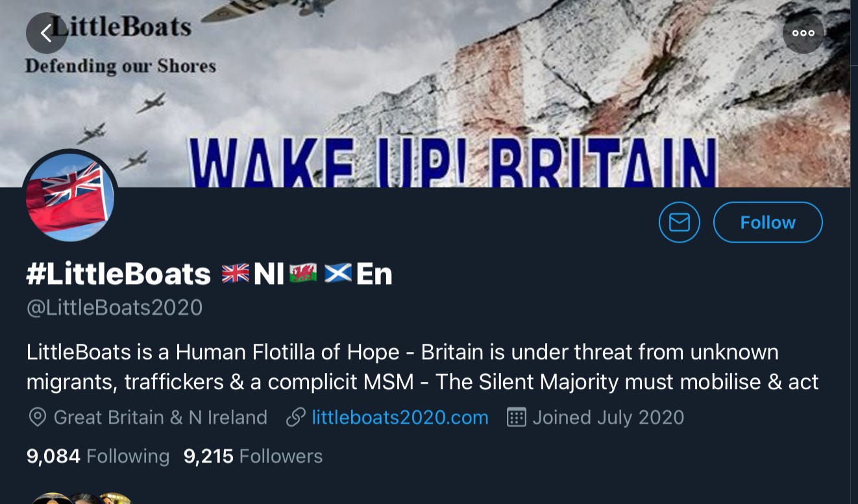Click the mutual follower avatars below counts
The width and height of the screenshot is (858, 504).
81,498
